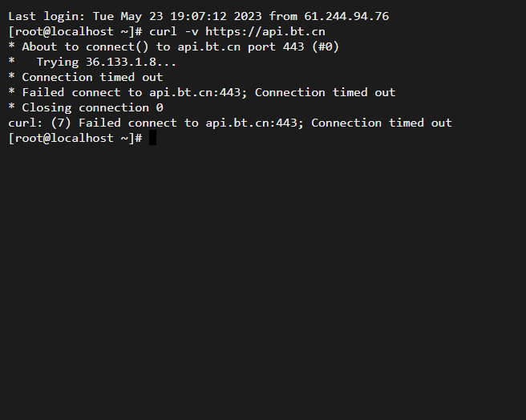Click the 'curl: (7)' error line
Screen dimensions: 526x420
click(x=230, y=123)
